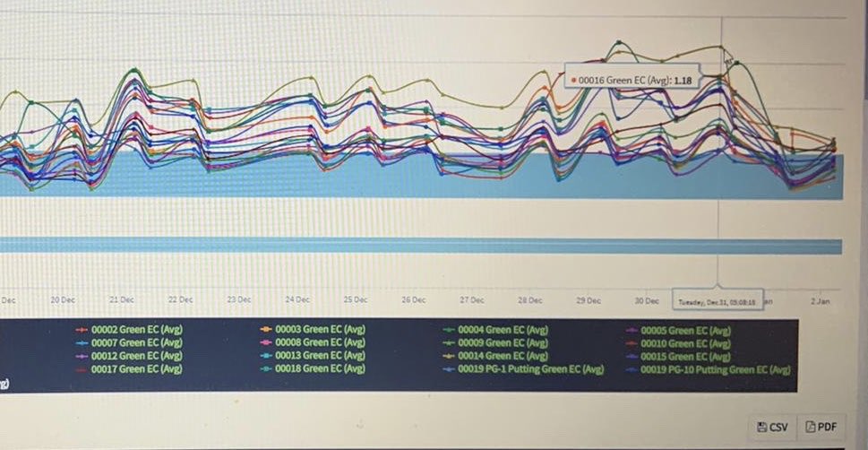Screen dimensions: 868x450
Task: Click the 22 Dec date label
Action: [x=180, y=299]
